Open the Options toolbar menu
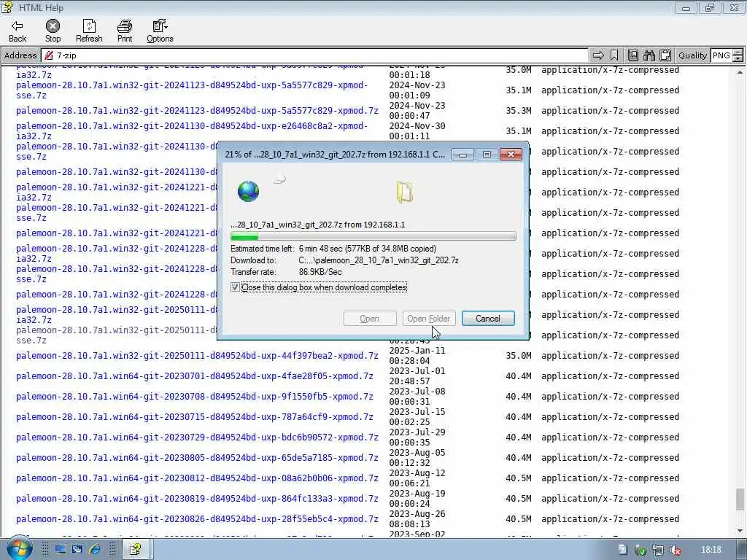747x560 pixels. (160, 31)
